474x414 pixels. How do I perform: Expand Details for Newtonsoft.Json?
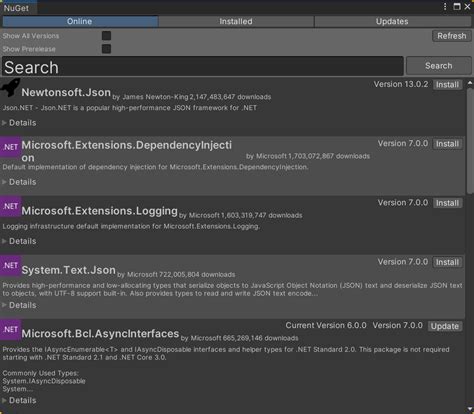[19, 123]
